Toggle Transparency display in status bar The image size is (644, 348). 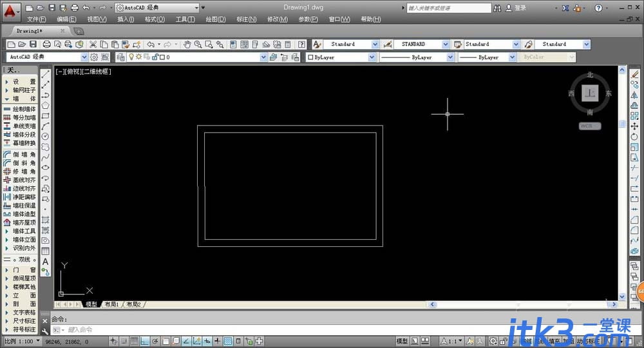click(x=228, y=341)
